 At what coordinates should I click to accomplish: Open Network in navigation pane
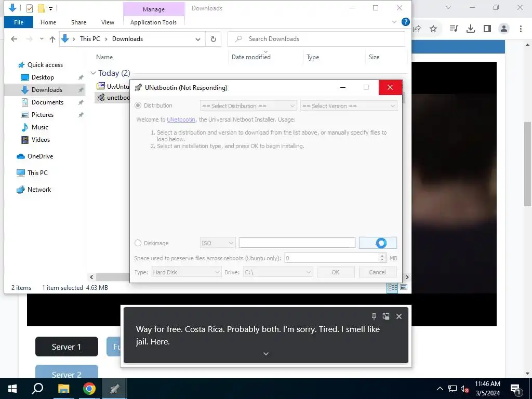click(39, 190)
